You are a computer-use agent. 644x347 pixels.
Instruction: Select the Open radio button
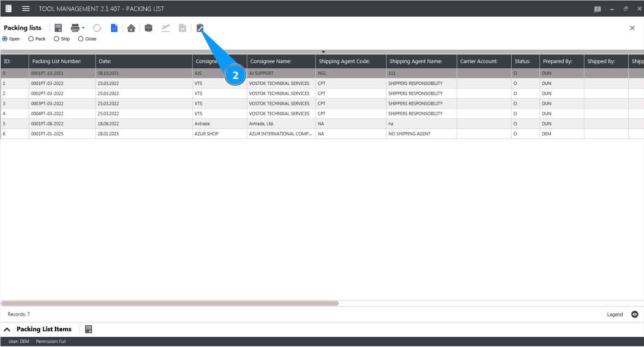click(x=5, y=39)
